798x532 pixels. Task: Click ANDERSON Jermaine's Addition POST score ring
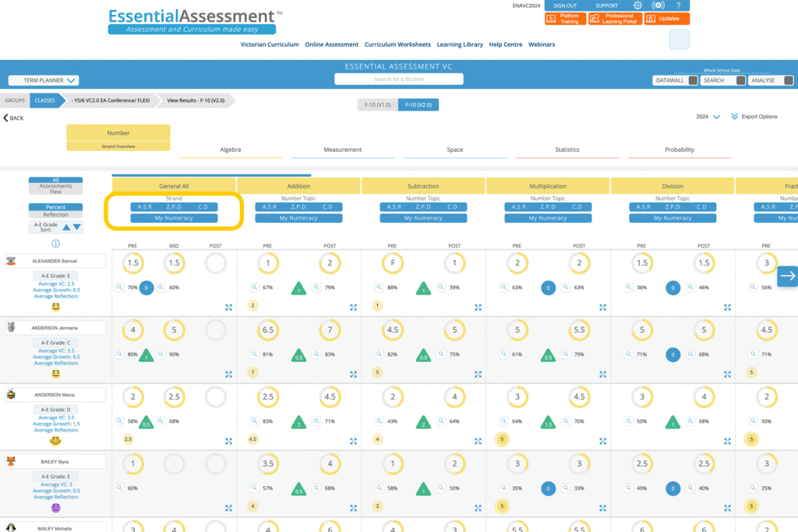point(330,330)
